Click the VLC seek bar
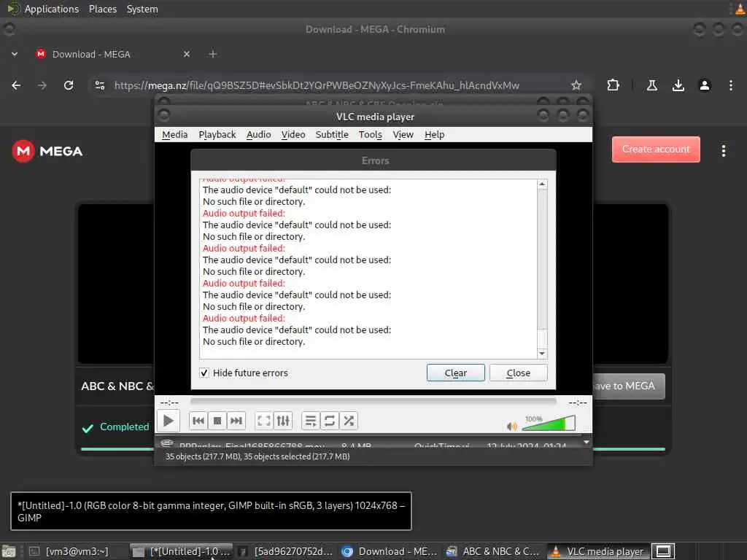Viewport: 747px width, 560px height. 373,402
